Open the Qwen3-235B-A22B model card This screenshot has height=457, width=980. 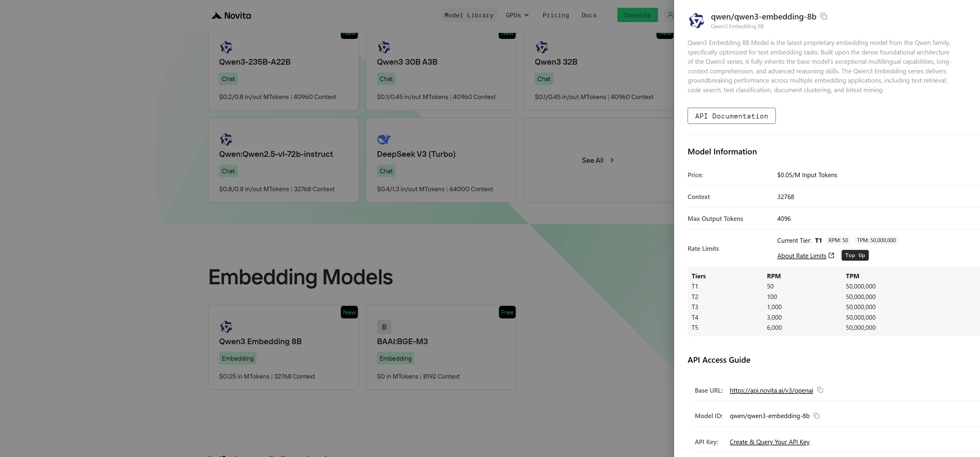click(283, 72)
